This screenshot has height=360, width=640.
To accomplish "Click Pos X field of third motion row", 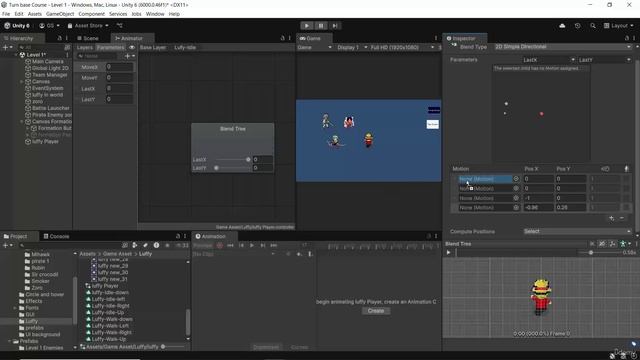I will click(x=539, y=198).
